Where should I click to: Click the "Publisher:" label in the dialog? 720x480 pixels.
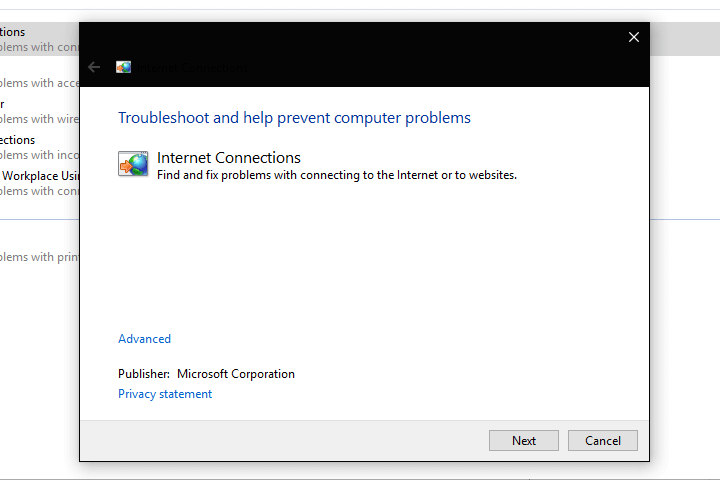click(x=144, y=374)
